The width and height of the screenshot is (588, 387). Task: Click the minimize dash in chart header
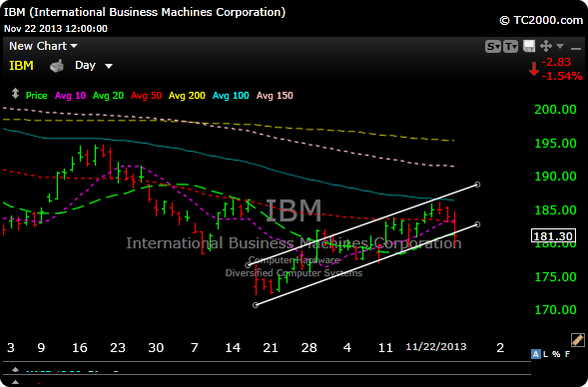click(576, 48)
